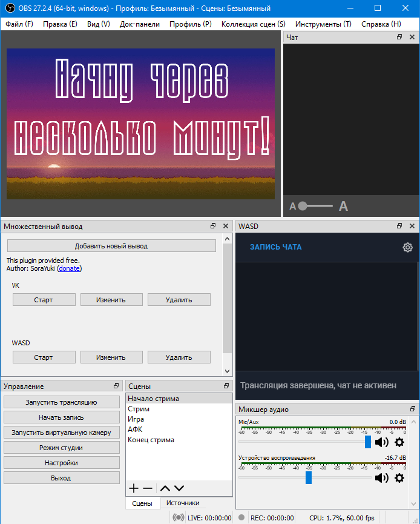Viewport: 420px width, 524px height.
Task: Undock the Микшер аудио panel
Action: pyautogui.click(x=413, y=409)
